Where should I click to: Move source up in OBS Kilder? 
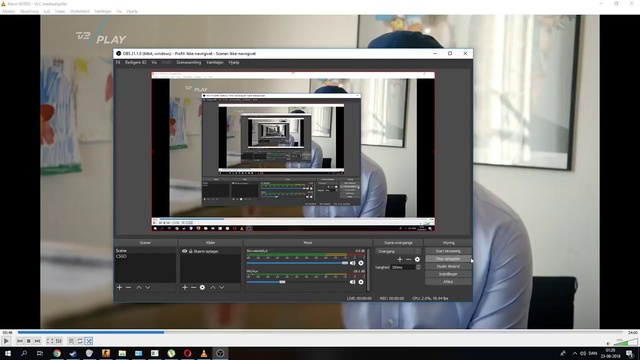pos(213,287)
